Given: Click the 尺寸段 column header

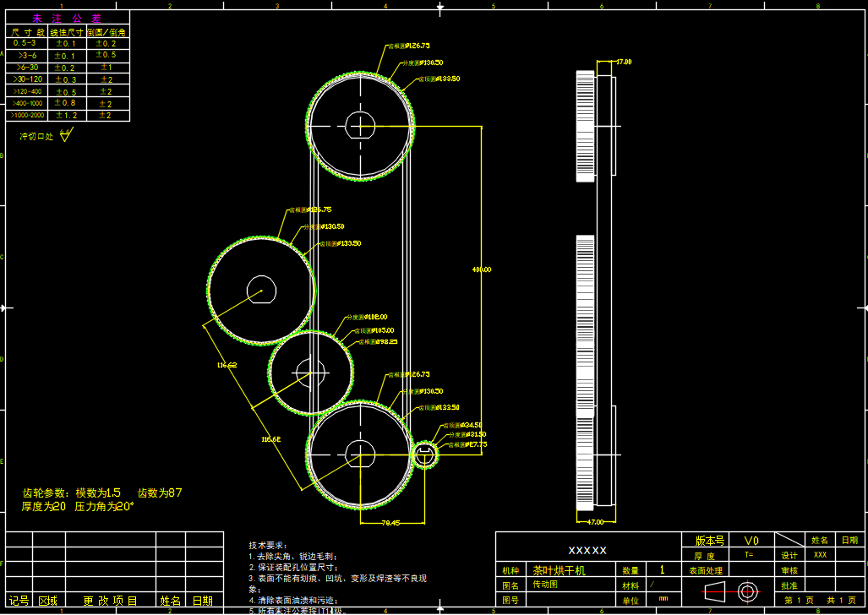Looking at the screenshot, I should [x=27, y=32].
